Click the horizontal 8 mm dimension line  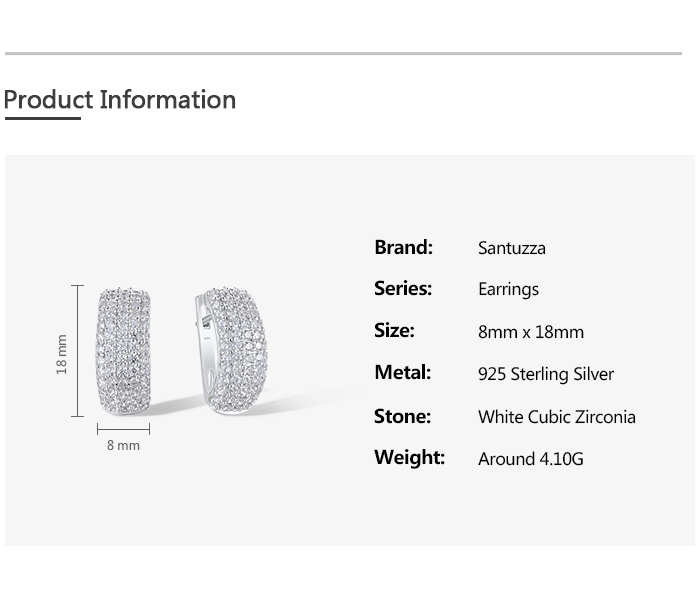[x=123, y=429]
